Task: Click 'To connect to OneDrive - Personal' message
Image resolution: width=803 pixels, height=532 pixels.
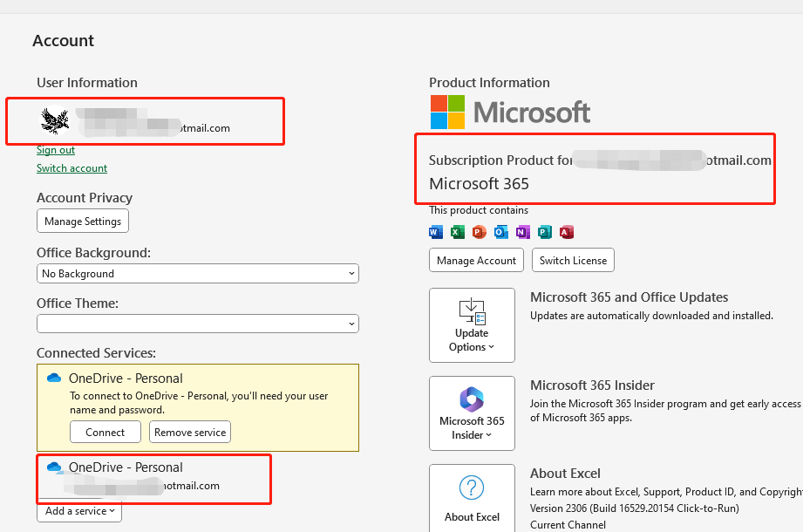Action: 199,402
